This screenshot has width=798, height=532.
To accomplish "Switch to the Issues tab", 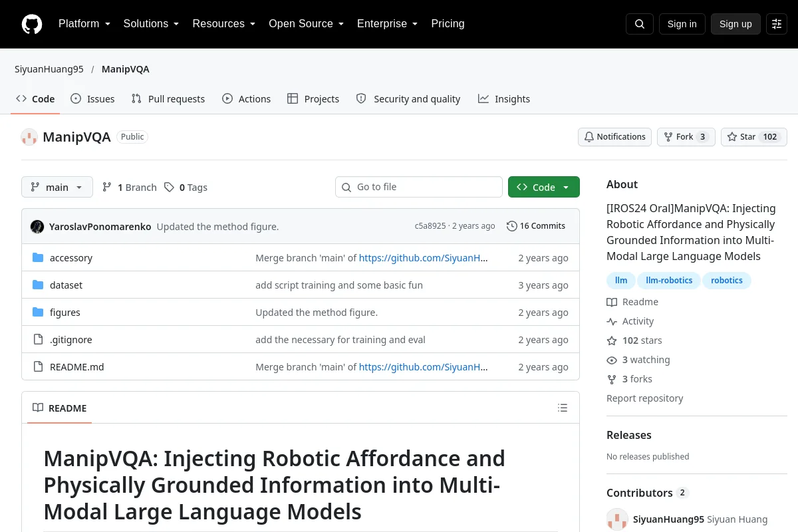I will 92,99.
